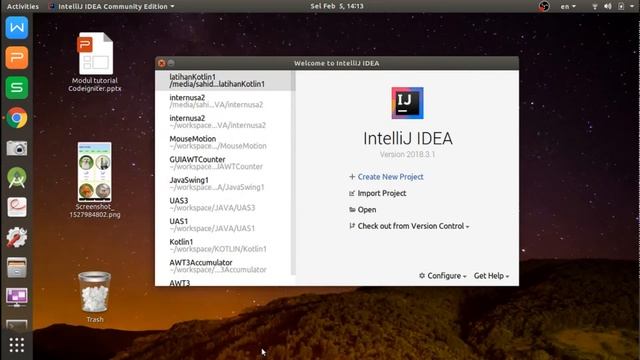Open the purple display app in dock
This screenshot has height=360, width=640.
[x=17, y=297]
